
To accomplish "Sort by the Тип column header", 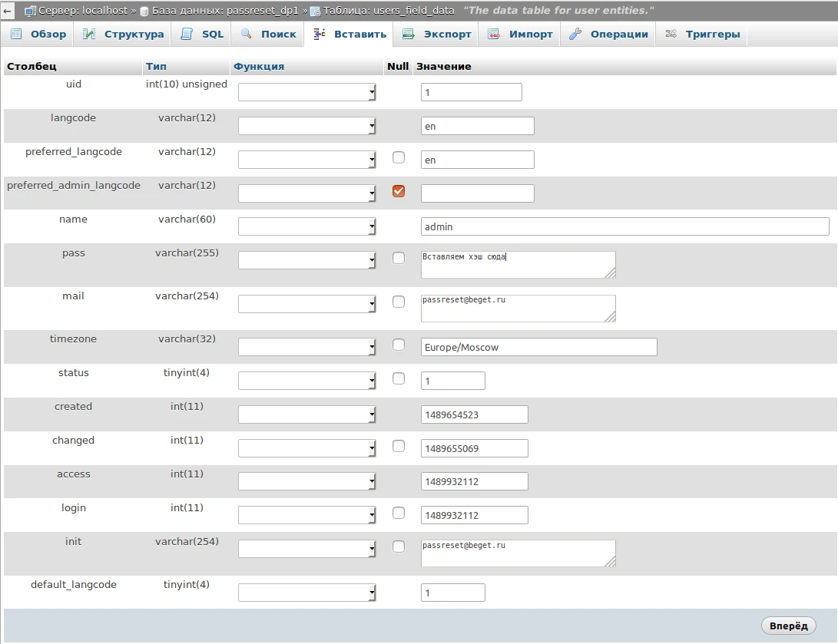I will point(156,67).
